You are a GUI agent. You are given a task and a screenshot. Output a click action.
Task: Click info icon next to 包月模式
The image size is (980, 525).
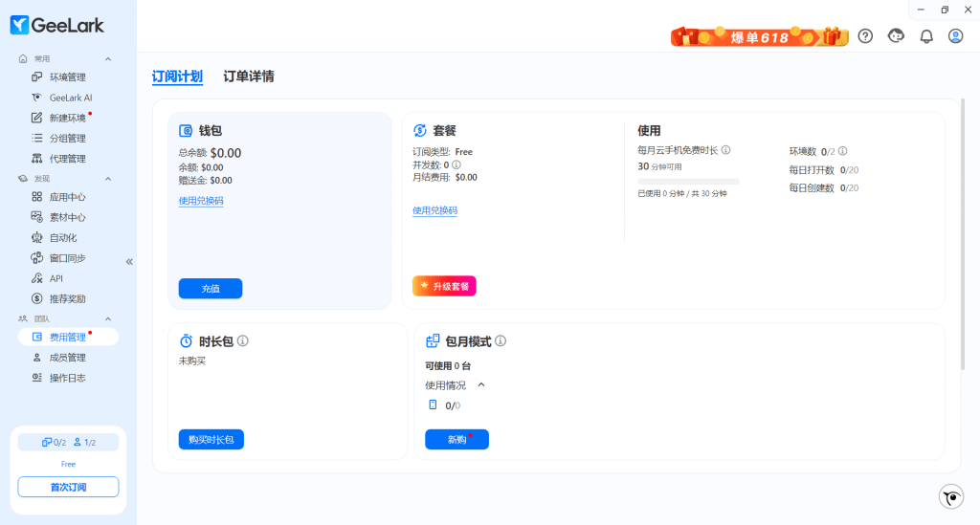click(x=501, y=341)
